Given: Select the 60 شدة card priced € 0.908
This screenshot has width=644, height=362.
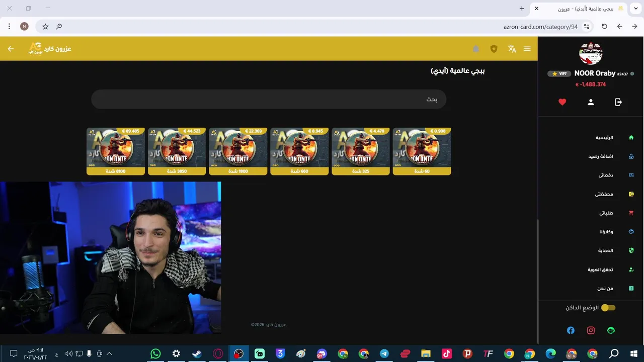Looking at the screenshot, I should [x=422, y=151].
